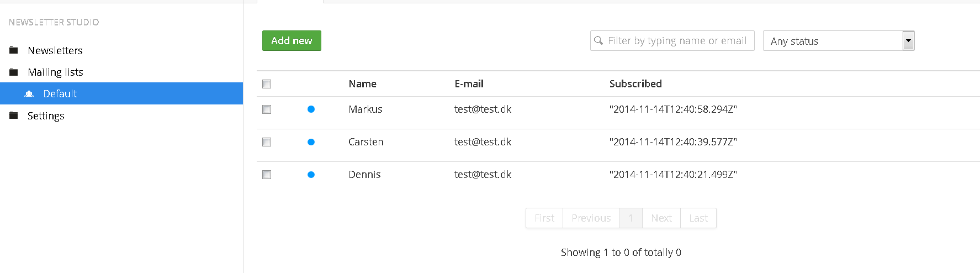Viewport: 980px width, 273px height.
Task: Click the search magnifier icon in filter
Action: pos(598,40)
